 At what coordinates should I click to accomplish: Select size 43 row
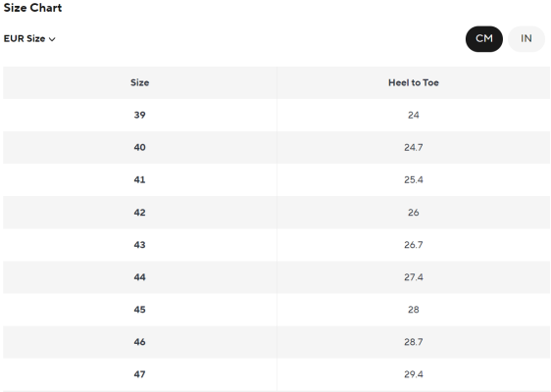(x=276, y=244)
